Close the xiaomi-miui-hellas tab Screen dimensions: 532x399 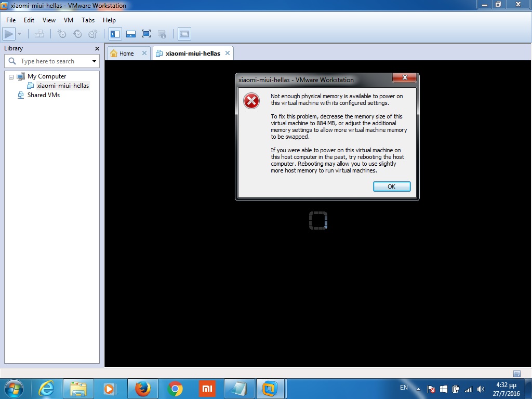[228, 53]
